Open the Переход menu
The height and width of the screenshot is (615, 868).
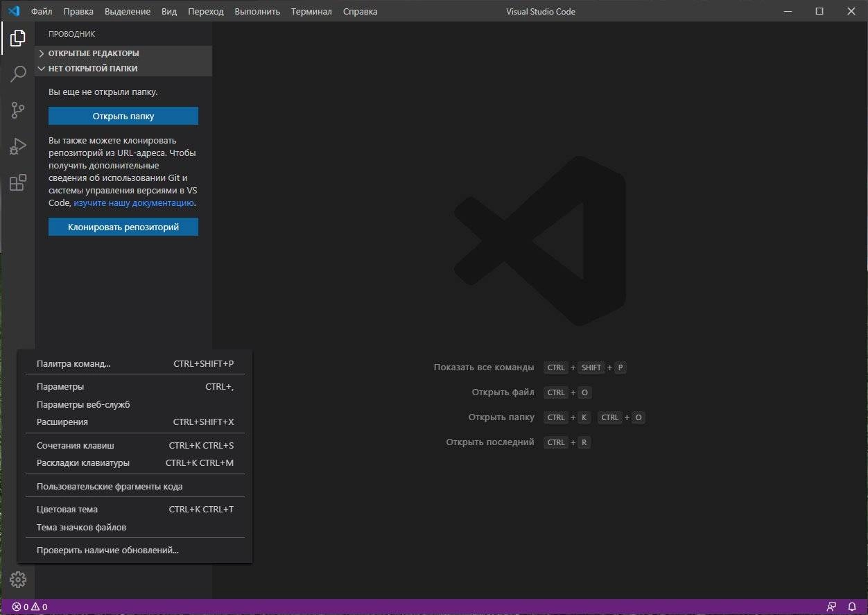click(x=206, y=11)
